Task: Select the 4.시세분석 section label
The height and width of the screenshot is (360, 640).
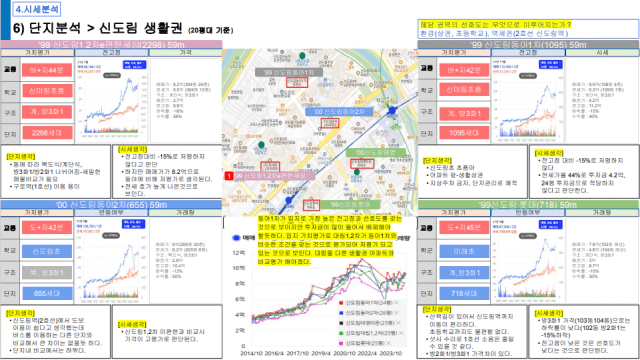Action: point(37,9)
